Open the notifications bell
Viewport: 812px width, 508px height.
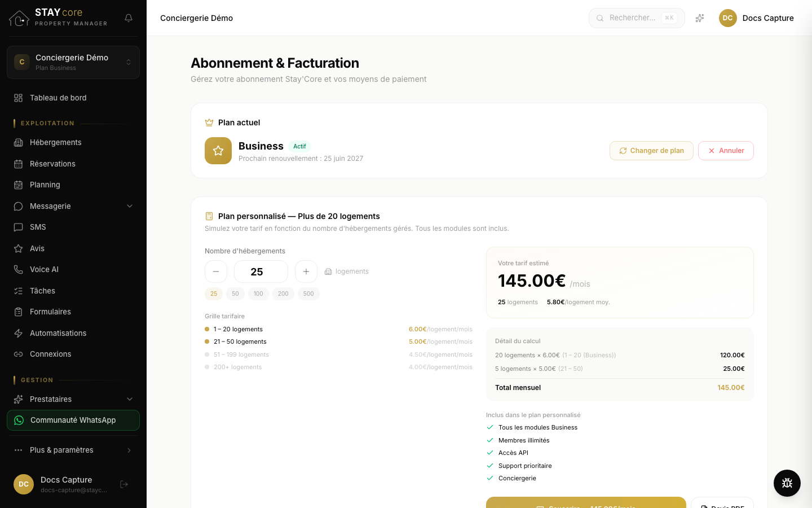[x=129, y=18]
